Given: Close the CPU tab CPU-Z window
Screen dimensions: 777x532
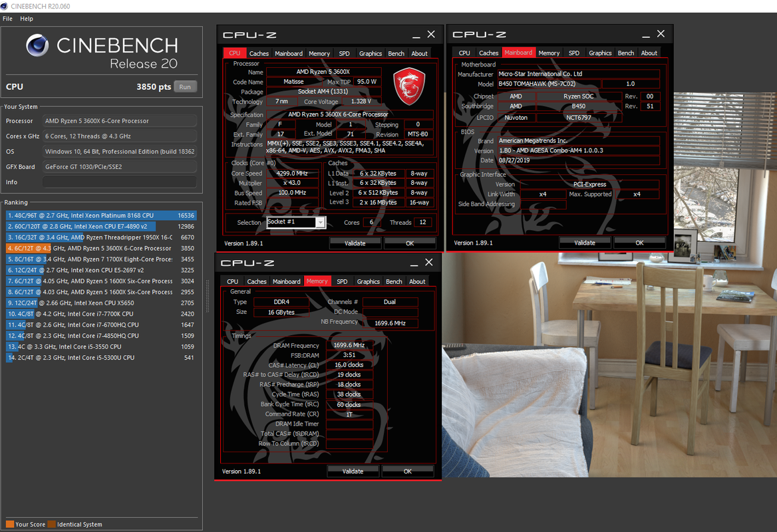Looking at the screenshot, I should click(431, 34).
